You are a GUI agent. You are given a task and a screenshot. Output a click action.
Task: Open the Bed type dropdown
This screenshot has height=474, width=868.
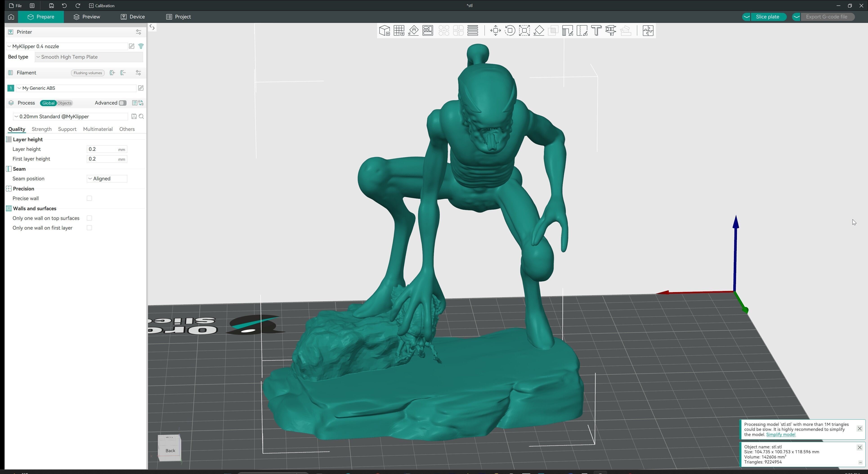click(x=89, y=57)
